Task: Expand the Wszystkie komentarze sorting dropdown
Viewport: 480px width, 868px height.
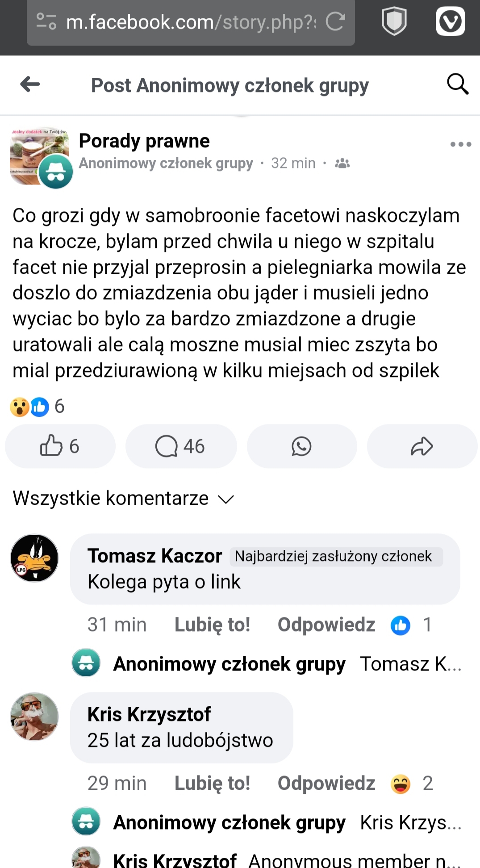Action: [x=124, y=499]
